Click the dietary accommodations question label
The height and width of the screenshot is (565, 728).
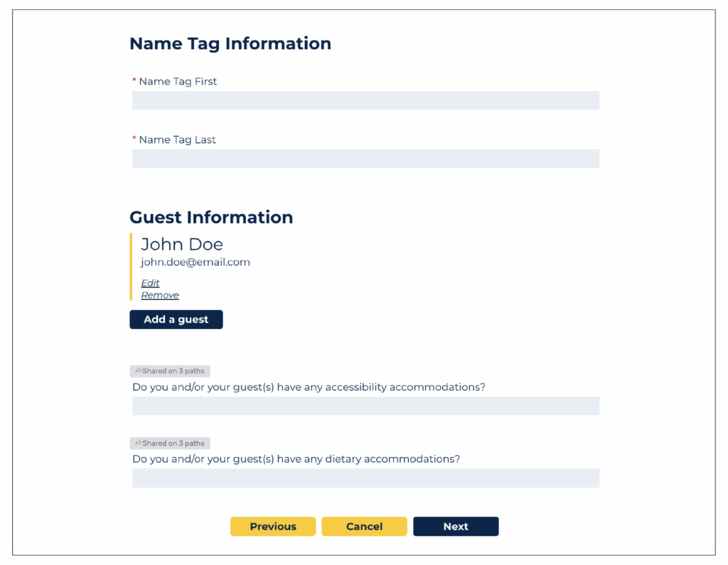(296, 459)
